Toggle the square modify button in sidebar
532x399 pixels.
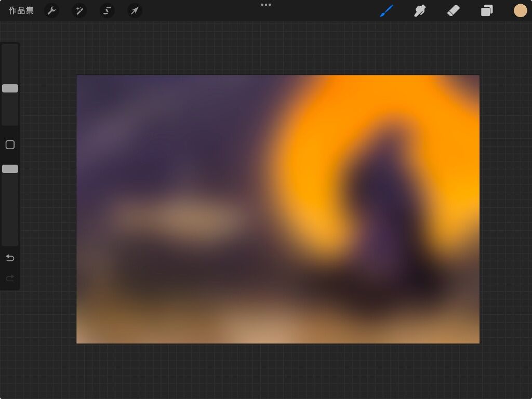(x=10, y=145)
